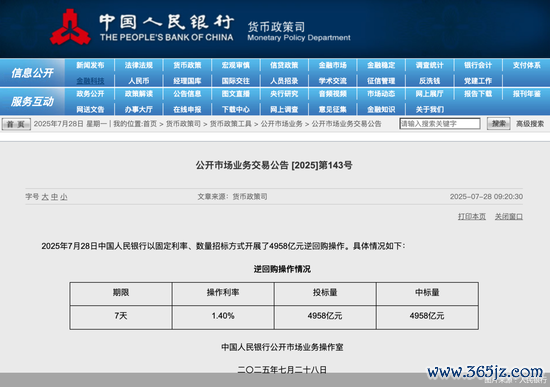
Task: Set font size to small 小
Action: click(63, 197)
